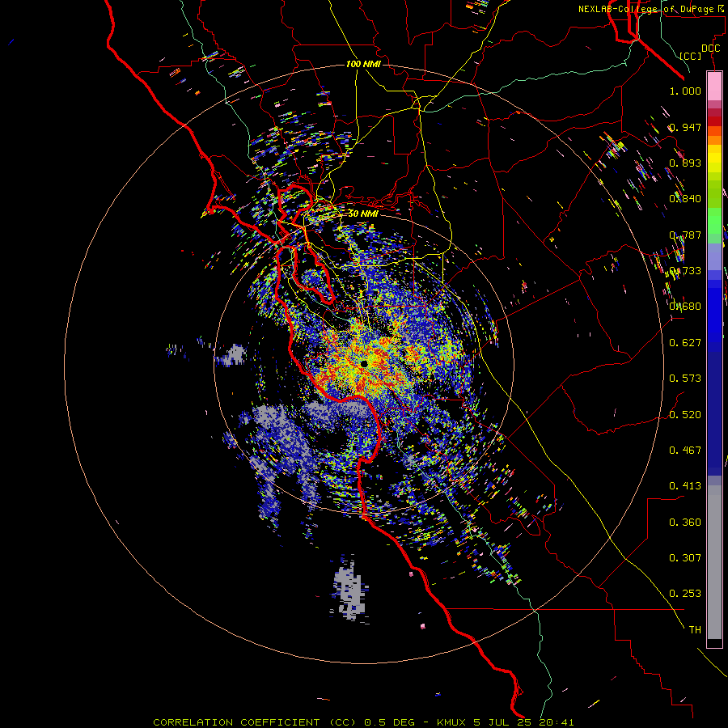
Task: Click the 0.893 scale value
Action: pos(685,163)
